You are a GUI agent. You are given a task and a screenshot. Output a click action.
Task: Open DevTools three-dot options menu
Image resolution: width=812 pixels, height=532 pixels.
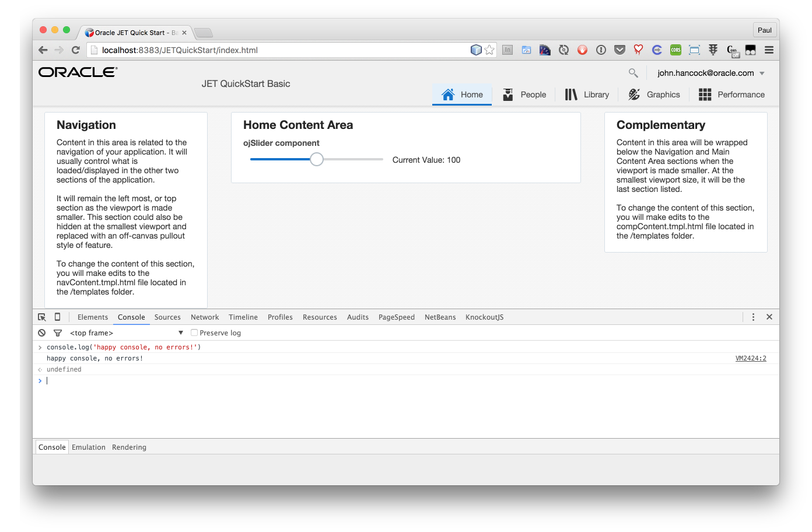(753, 317)
